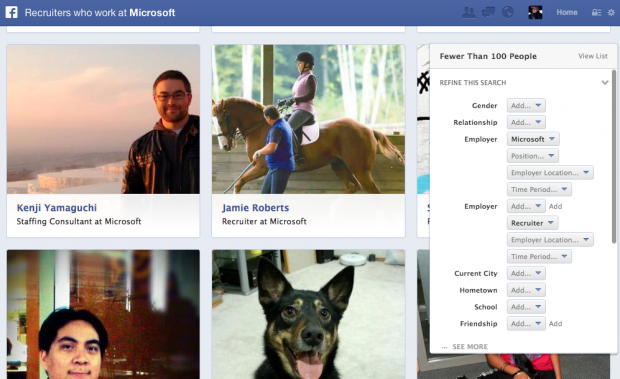Open the Current City Add dropdown
This screenshot has height=379, width=620.
click(526, 273)
